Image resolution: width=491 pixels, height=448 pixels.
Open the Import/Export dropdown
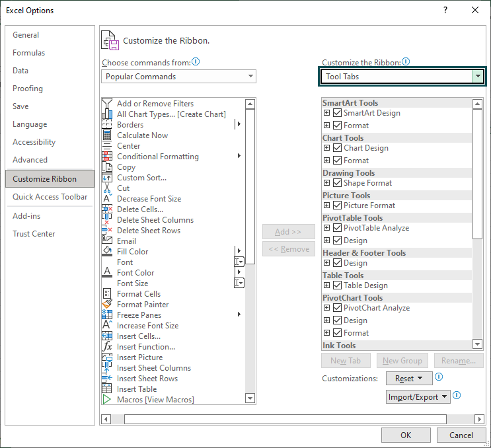click(418, 397)
